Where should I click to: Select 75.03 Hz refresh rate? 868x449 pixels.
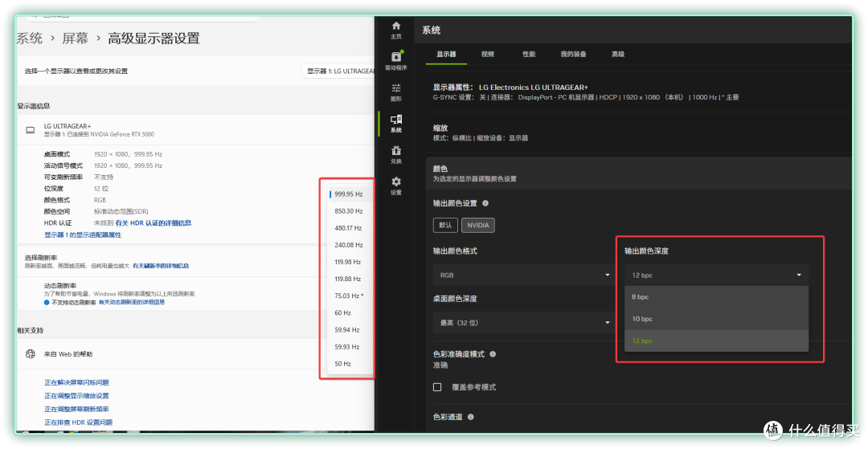click(350, 296)
